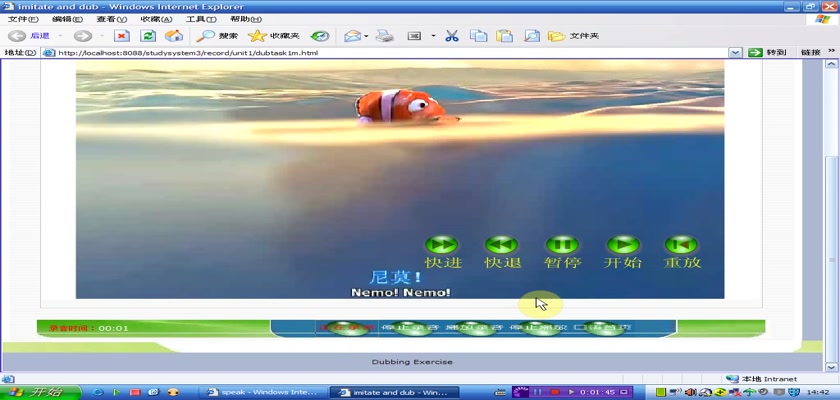Click the 链接 links toolbar label
The image size is (840, 400).
(x=811, y=52)
